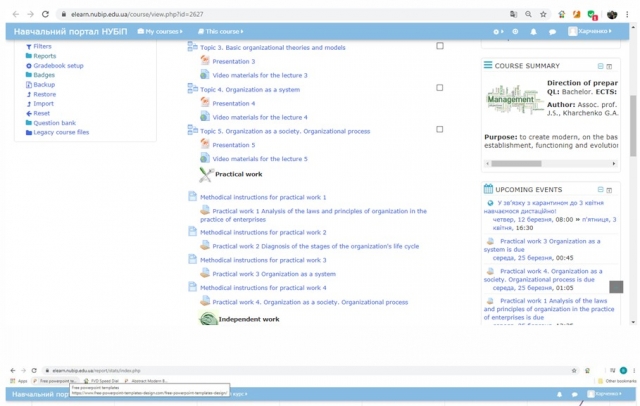Dock the Upcoming Events block

(x=609, y=190)
